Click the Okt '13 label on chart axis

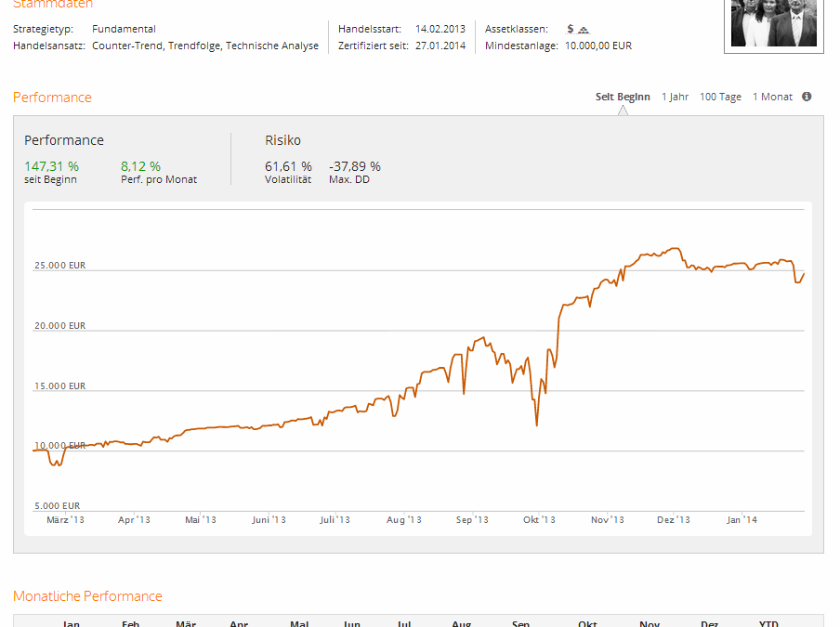[x=539, y=520]
